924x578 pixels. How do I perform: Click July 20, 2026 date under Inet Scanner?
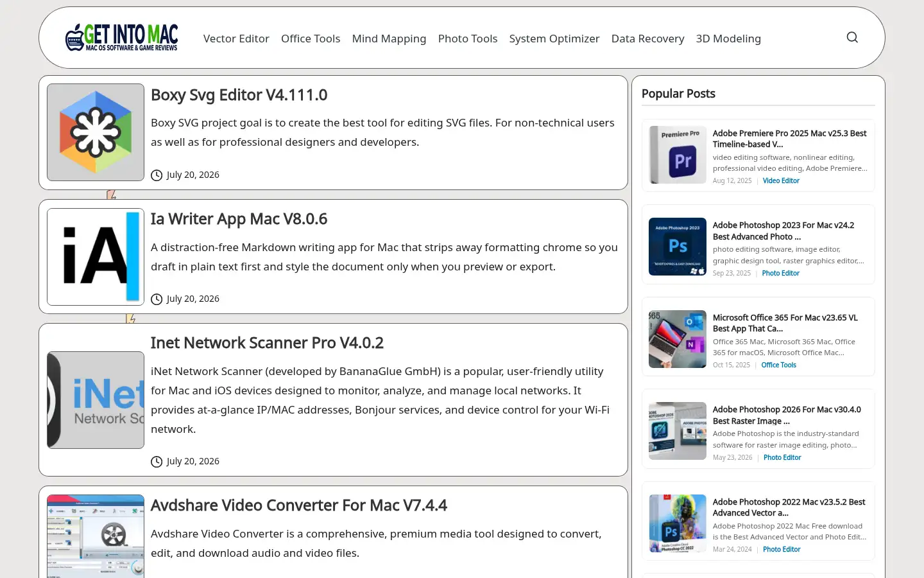[193, 461]
